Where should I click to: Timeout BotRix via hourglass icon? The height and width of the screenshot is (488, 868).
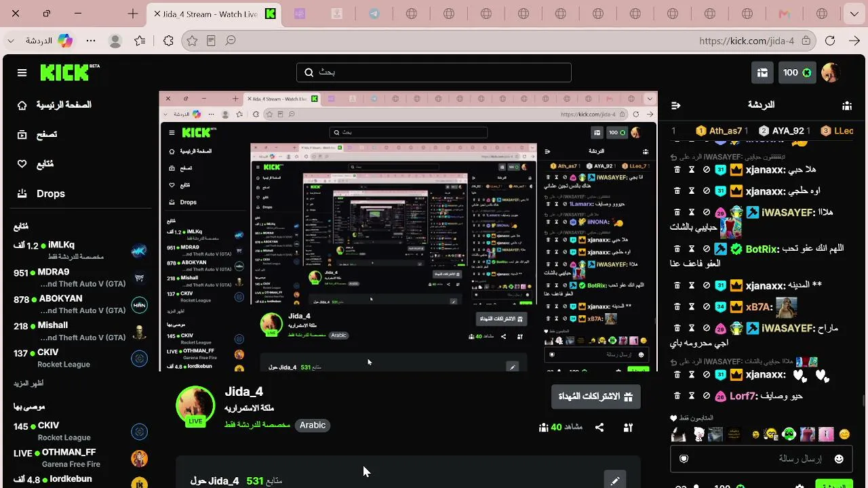click(692, 249)
